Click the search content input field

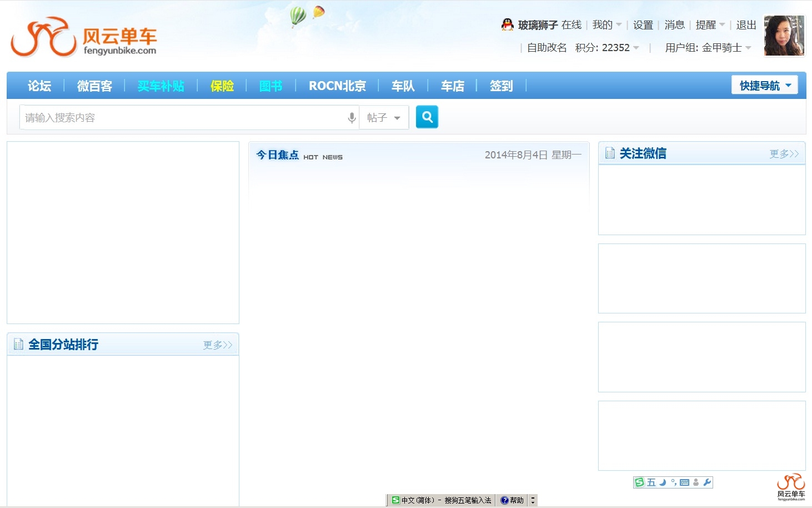click(x=183, y=118)
